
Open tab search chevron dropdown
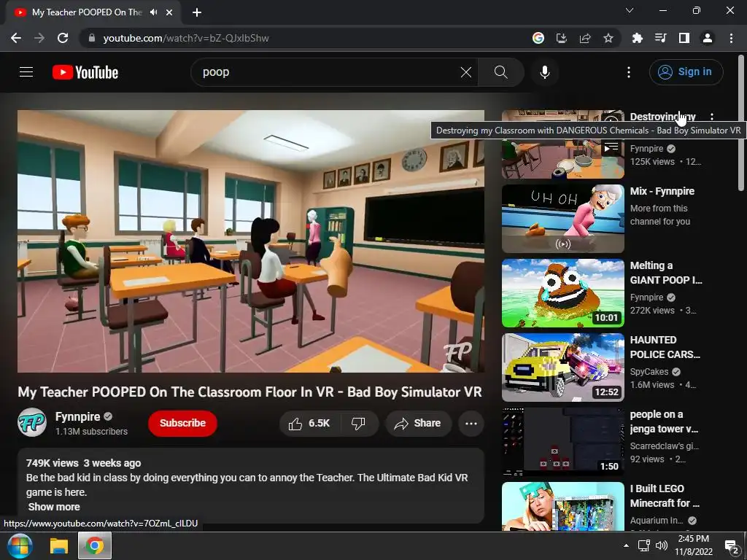(x=630, y=10)
